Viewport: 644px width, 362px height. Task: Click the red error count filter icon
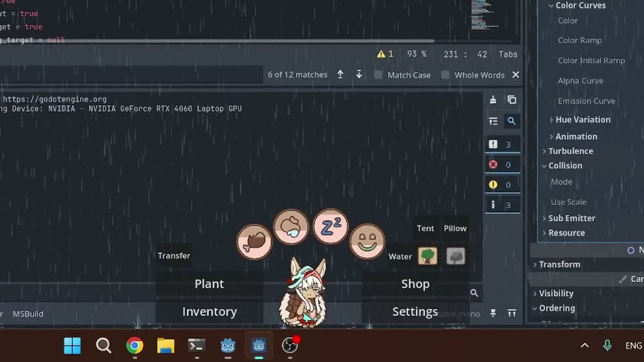(x=493, y=164)
